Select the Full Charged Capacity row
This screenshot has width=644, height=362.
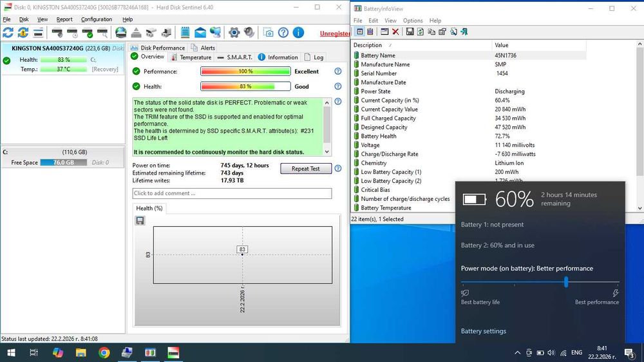(x=469, y=119)
